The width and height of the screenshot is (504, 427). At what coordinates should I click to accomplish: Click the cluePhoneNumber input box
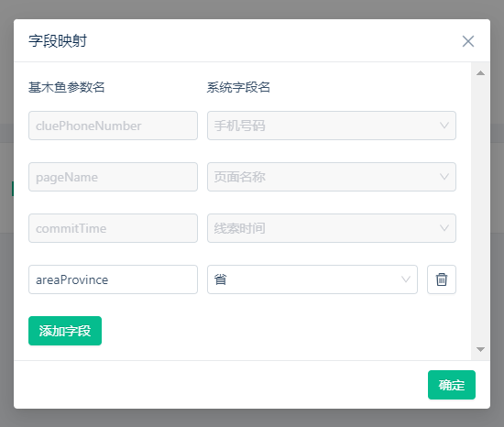[x=113, y=126]
